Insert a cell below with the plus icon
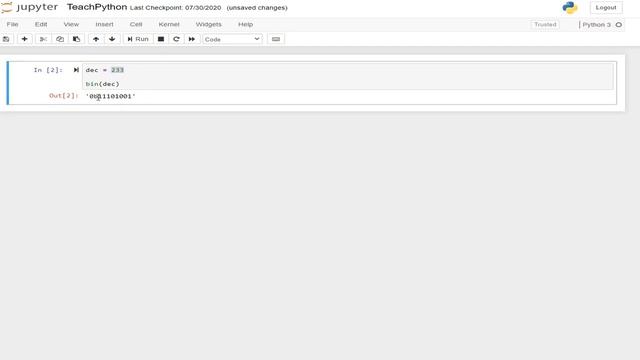The width and height of the screenshot is (640, 360). 24,39
